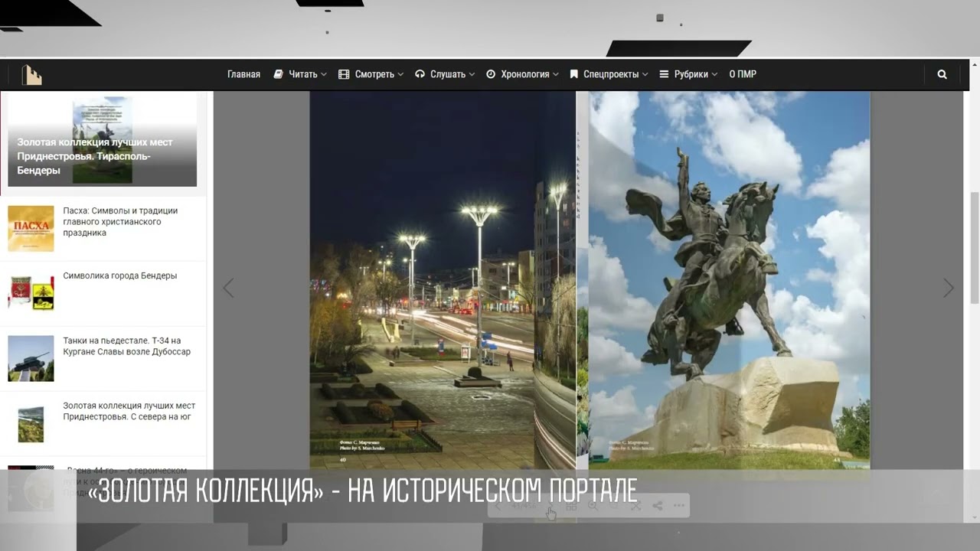The image size is (980, 551).
Task: Click the featured Золотая коллекция thumbnail
Action: click(102, 140)
